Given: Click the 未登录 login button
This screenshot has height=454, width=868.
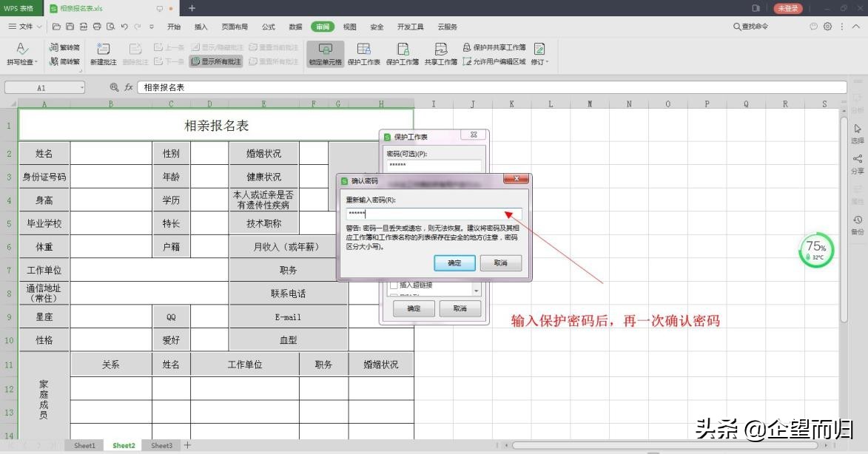Looking at the screenshot, I should [788, 8].
